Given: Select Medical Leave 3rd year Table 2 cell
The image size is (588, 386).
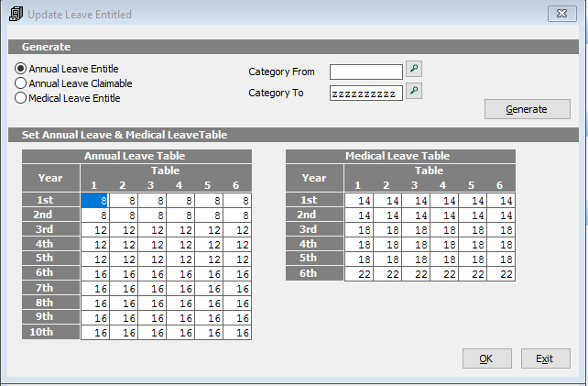Looking at the screenshot, I should coord(387,230).
